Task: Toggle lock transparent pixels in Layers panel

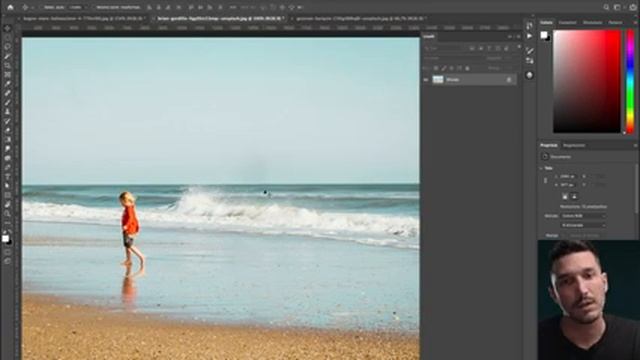Action: point(436,68)
